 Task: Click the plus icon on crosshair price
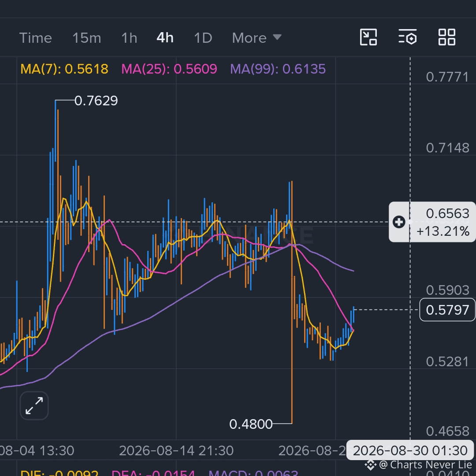coord(399,222)
